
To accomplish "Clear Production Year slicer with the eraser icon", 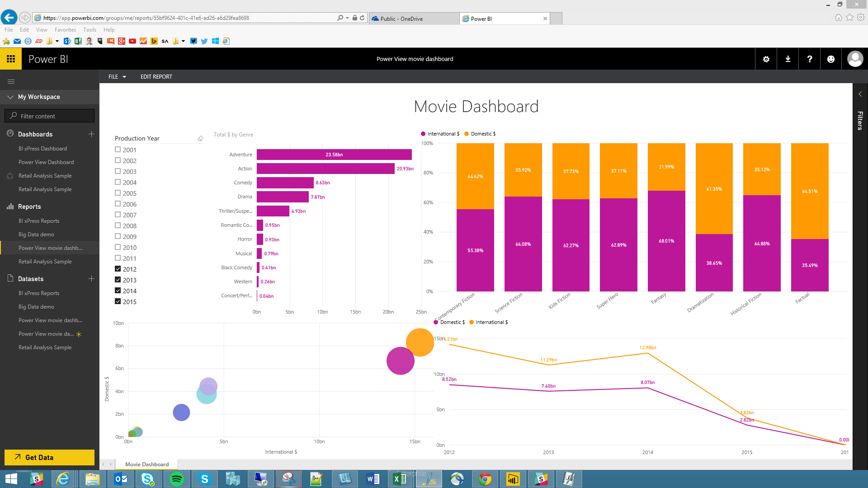I will [x=200, y=139].
